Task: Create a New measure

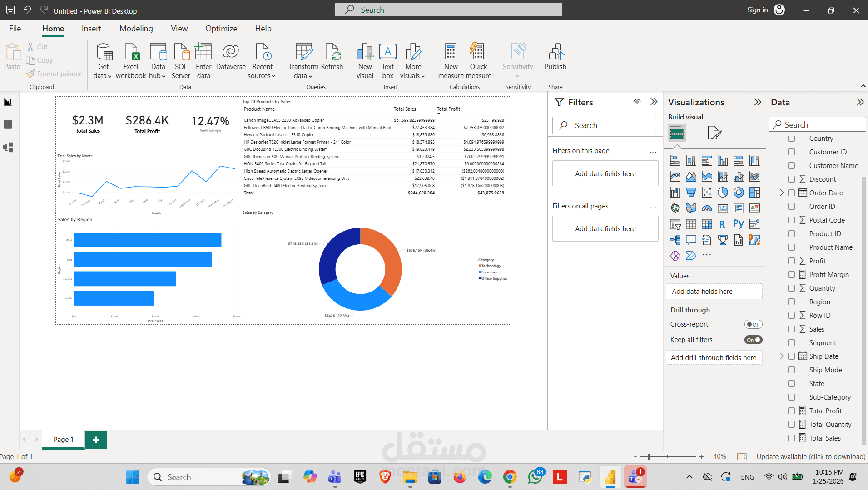Action: point(451,61)
